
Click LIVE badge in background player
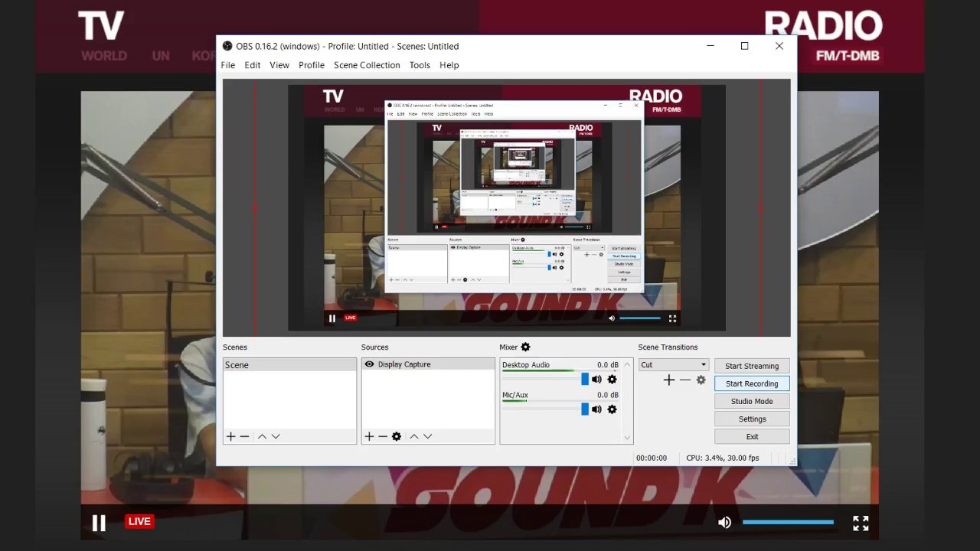point(139,521)
